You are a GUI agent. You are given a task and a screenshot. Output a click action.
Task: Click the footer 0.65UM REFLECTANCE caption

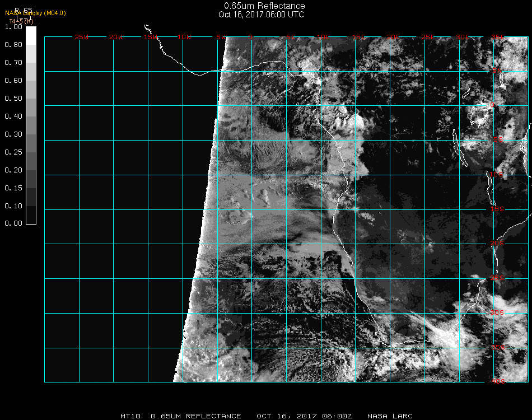point(196,416)
